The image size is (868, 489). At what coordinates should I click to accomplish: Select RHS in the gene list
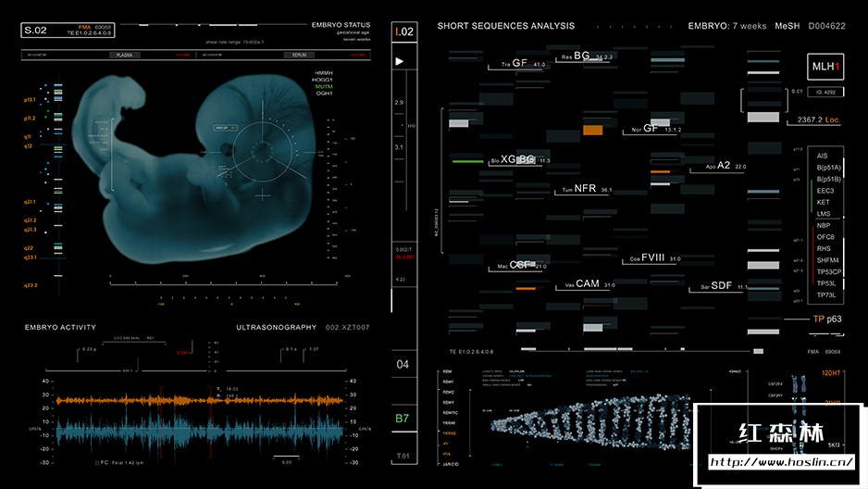824,248
